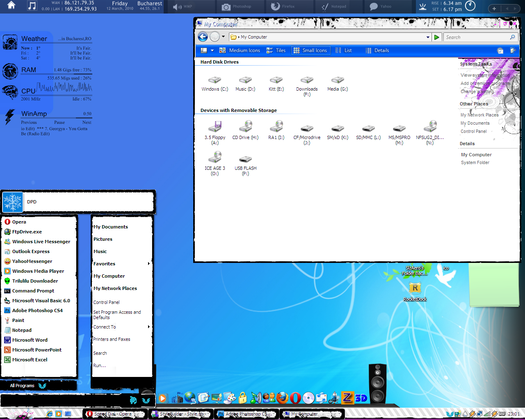Expand the Connect To submenu
This screenshot has height=420, width=525.
pyautogui.click(x=122, y=327)
